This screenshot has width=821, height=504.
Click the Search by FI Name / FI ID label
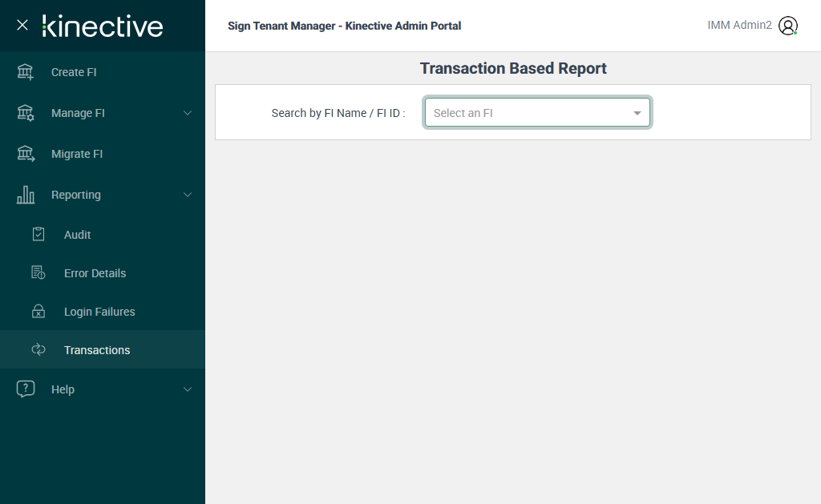pos(338,113)
